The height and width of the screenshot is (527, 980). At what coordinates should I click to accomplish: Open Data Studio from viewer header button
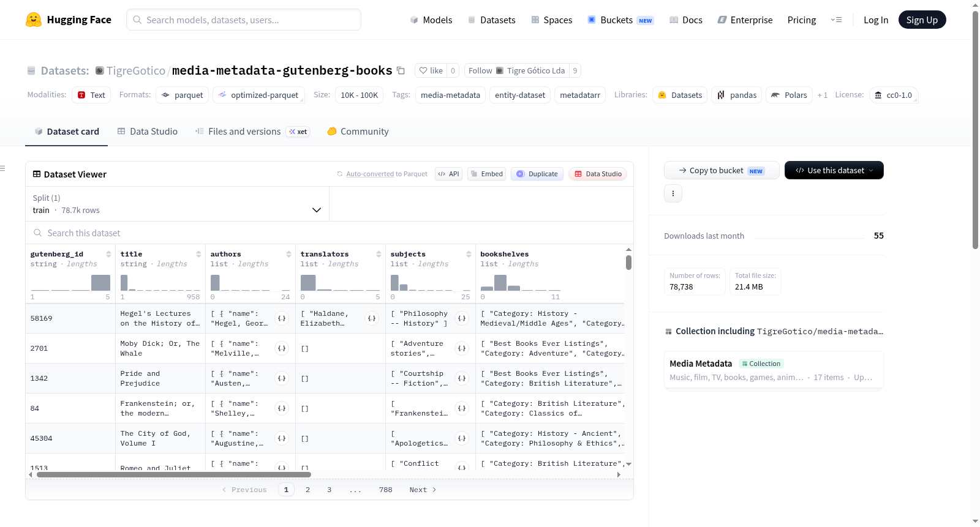tap(598, 174)
